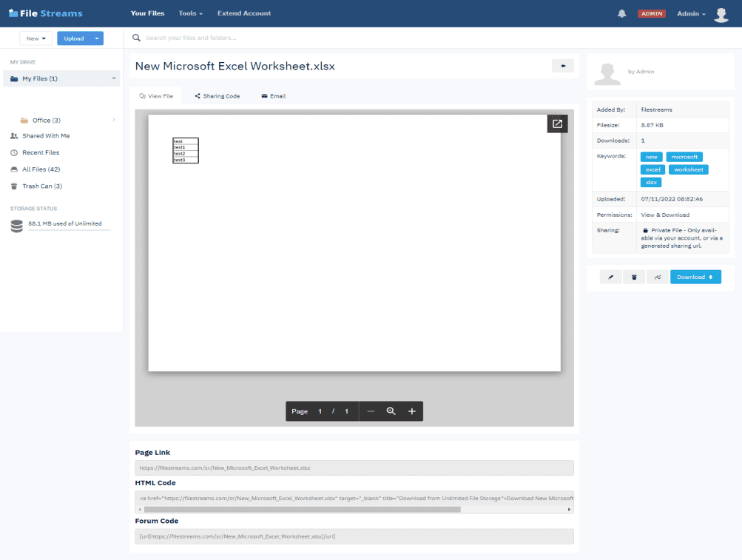Click the 'microsoft' keyword tag
This screenshot has width=742, height=560.
684,157
